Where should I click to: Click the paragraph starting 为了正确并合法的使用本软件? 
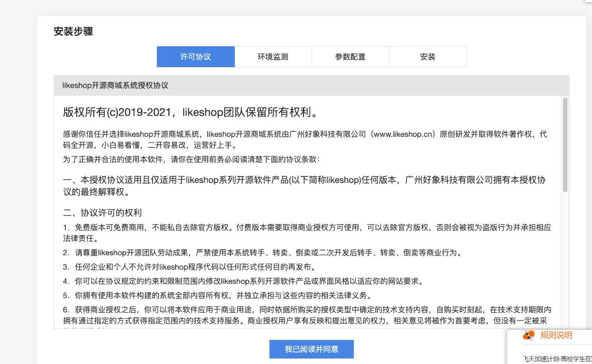[x=192, y=159]
